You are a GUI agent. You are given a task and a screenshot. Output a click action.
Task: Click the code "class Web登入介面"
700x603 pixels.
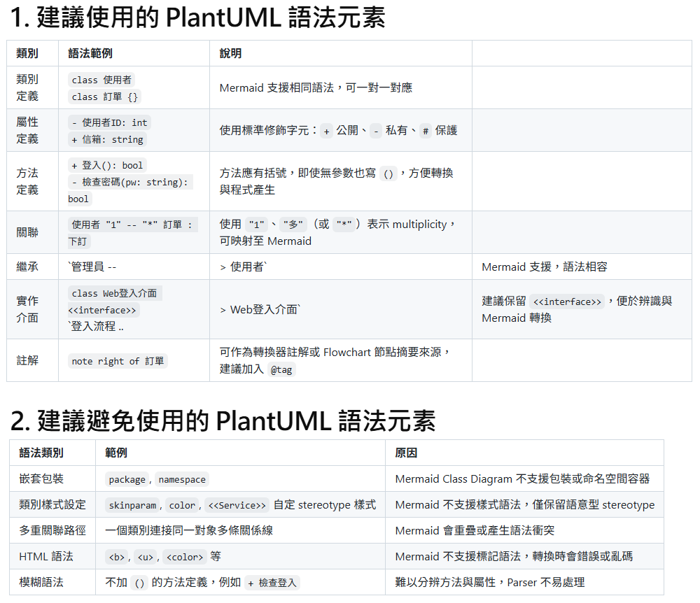[115, 293]
